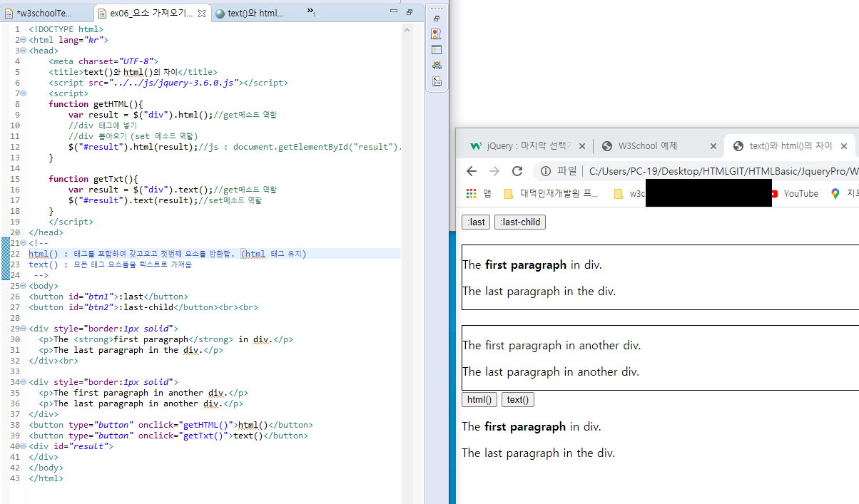Open the w3c bookmark folder
This screenshot has height=504, width=859.
pos(629,193)
